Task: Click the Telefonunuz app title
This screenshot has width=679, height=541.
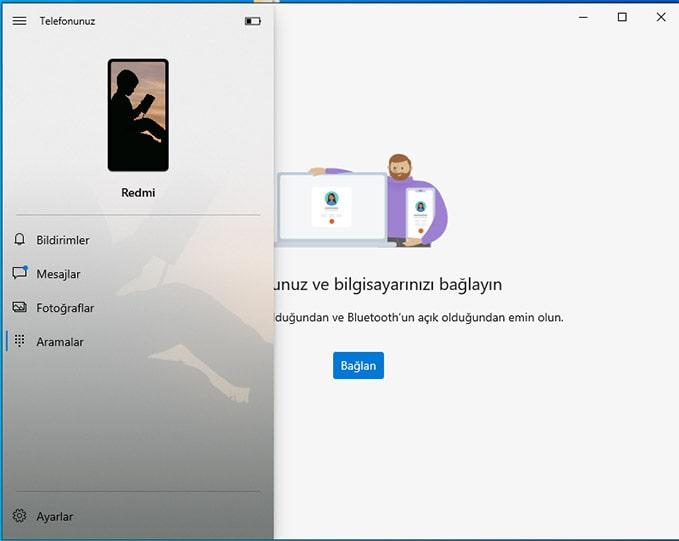Action: [x=68, y=21]
